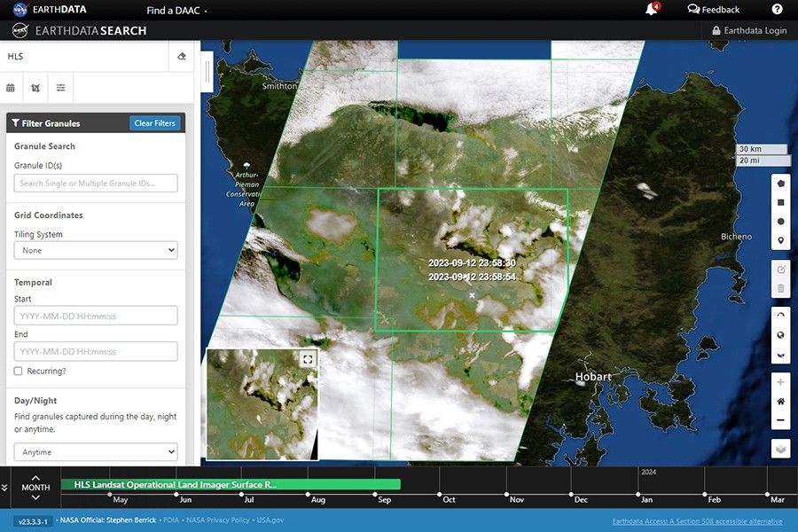This screenshot has height=532, width=798.
Task: Open the Earthdata Login link
Action: (749, 29)
